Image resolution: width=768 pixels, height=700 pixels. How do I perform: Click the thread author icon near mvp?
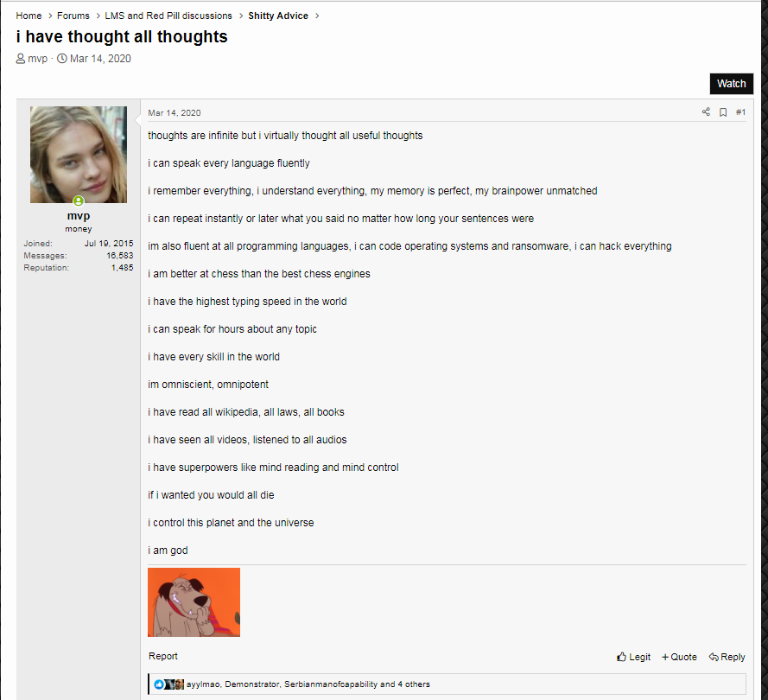point(21,59)
